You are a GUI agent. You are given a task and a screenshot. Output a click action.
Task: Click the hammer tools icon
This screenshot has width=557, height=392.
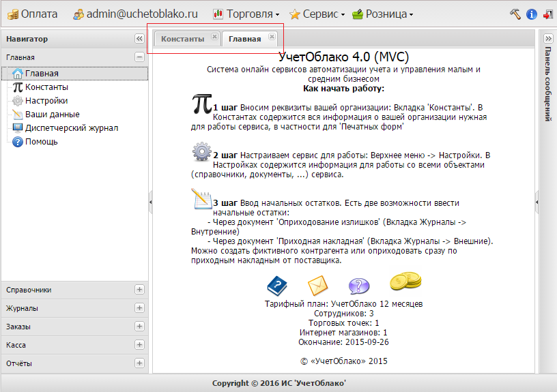tap(515, 14)
